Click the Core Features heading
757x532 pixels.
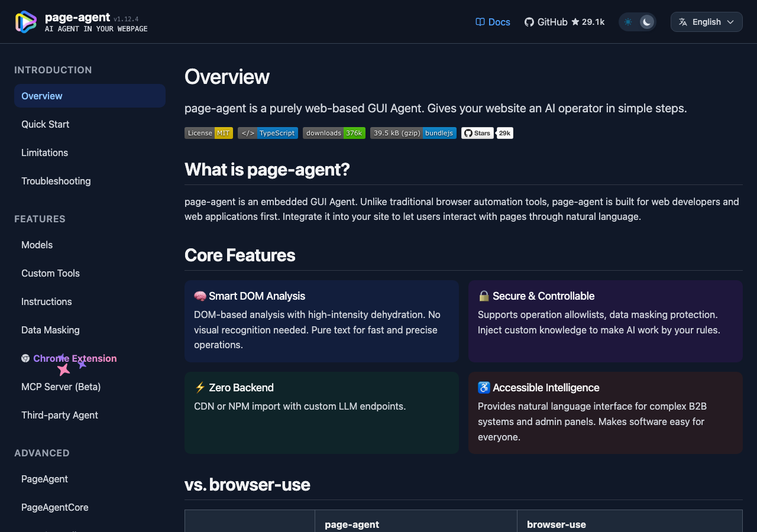click(x=240, y=255)
